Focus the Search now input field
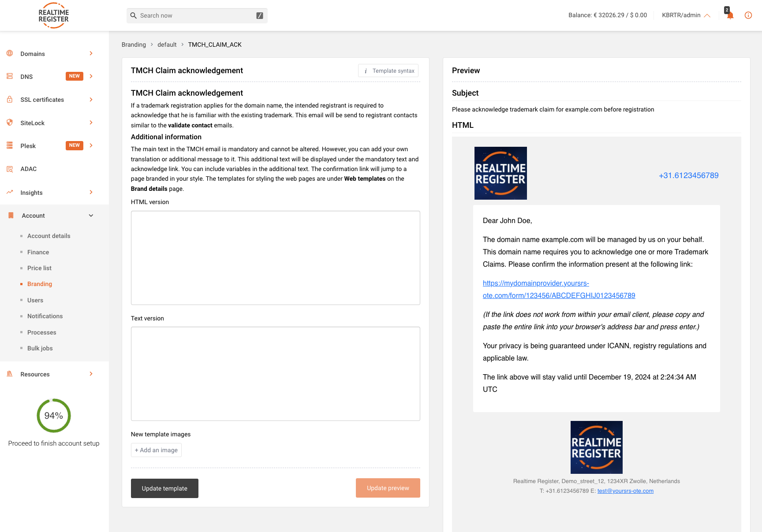 [197, 15]
